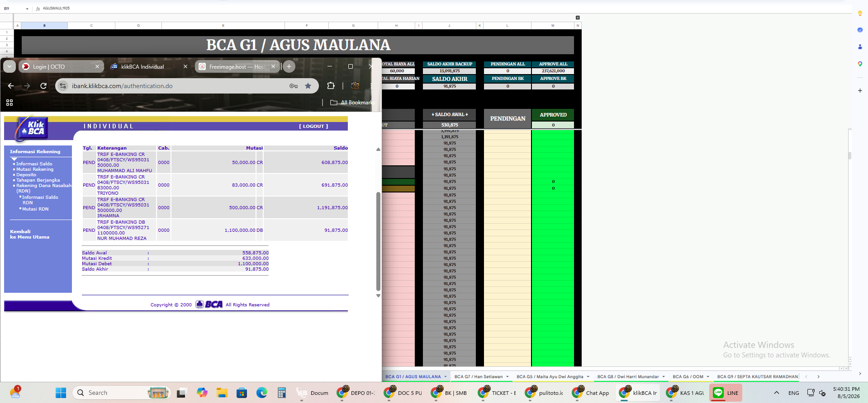Get add-ons with the side panel plus
Viewport: 868px width, 403px height.
[860, 90]
